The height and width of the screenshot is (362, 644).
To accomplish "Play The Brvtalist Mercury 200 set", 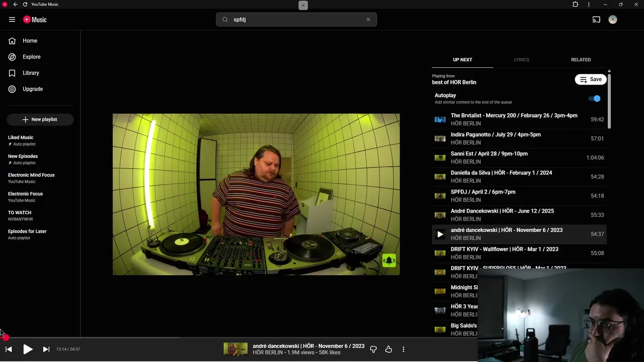I will (519, 119).
